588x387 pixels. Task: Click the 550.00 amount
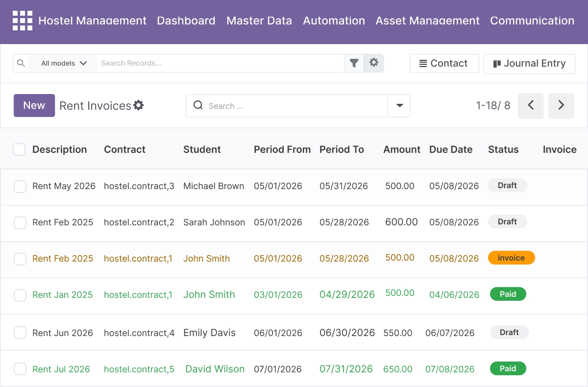pos(398,333)
